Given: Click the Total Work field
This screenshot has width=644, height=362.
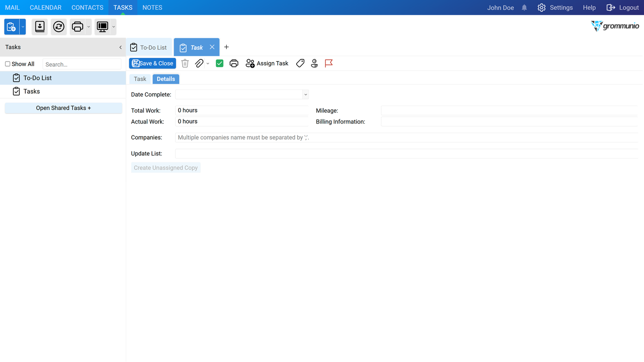Looking at the screenshot, I should tap(242, 110).
